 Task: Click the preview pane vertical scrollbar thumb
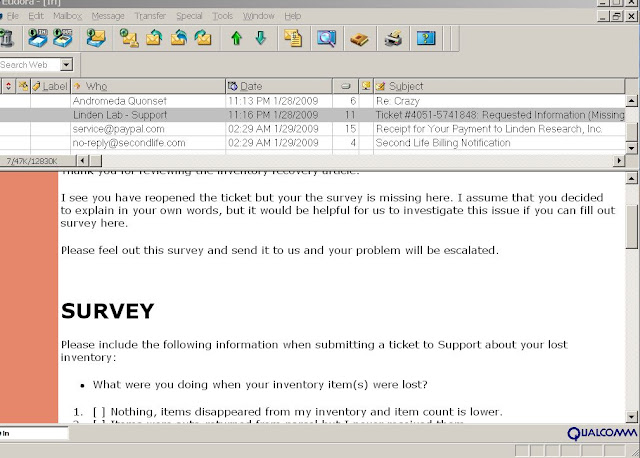[x=631, y=226]
